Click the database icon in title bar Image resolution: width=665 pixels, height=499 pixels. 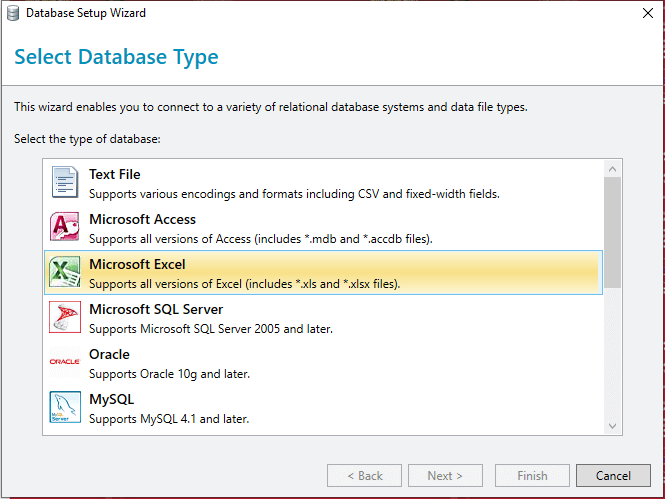click(x=13, y=13)
